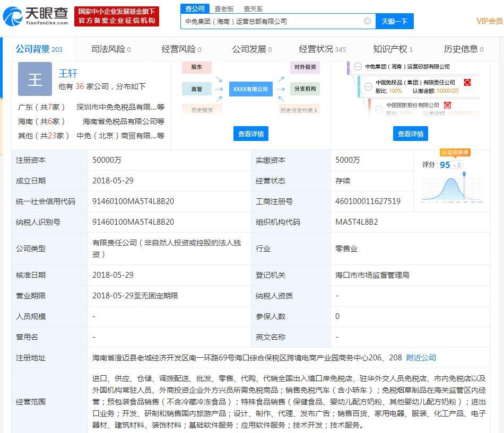Click registered capital value 50000万

click(107, 160)
